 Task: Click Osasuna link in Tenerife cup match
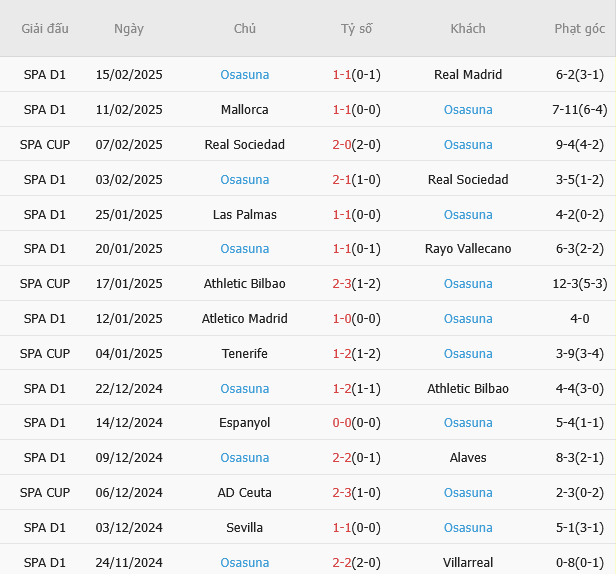tap(468, 354)
